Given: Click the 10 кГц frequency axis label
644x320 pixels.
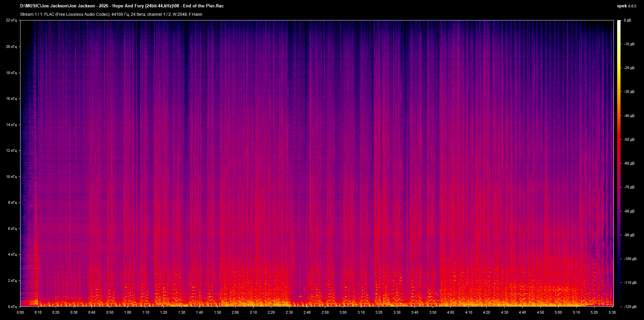Looking at the screenshot, I should click(12, 176).
